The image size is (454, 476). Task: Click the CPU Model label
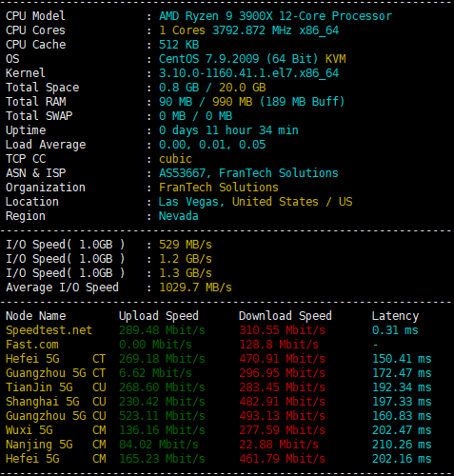click(35, 16)
